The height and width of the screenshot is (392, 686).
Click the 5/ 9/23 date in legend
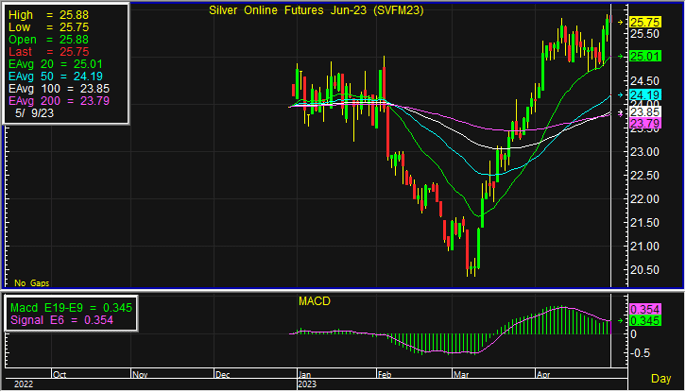click(35, 113)
